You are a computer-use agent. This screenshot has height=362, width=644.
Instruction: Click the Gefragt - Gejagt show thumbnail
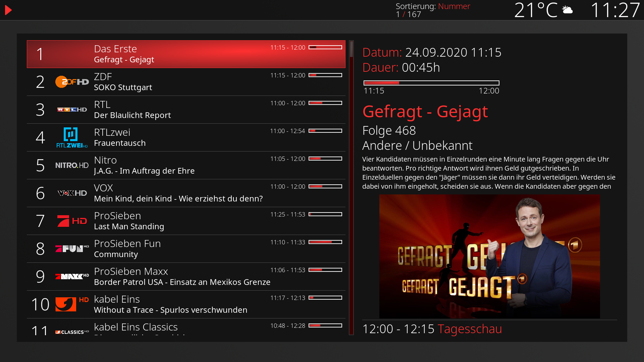pos(490,256)
